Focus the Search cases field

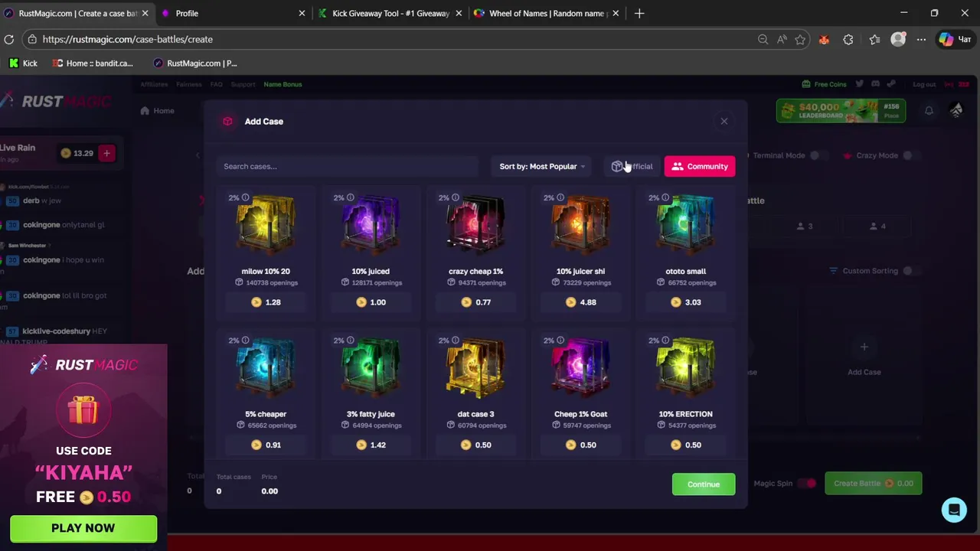(x=348, y=166)
